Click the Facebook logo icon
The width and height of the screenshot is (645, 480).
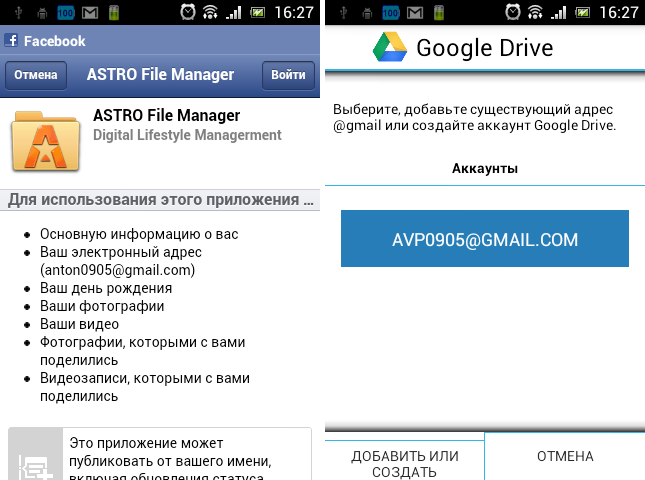[x=11, y=40]
